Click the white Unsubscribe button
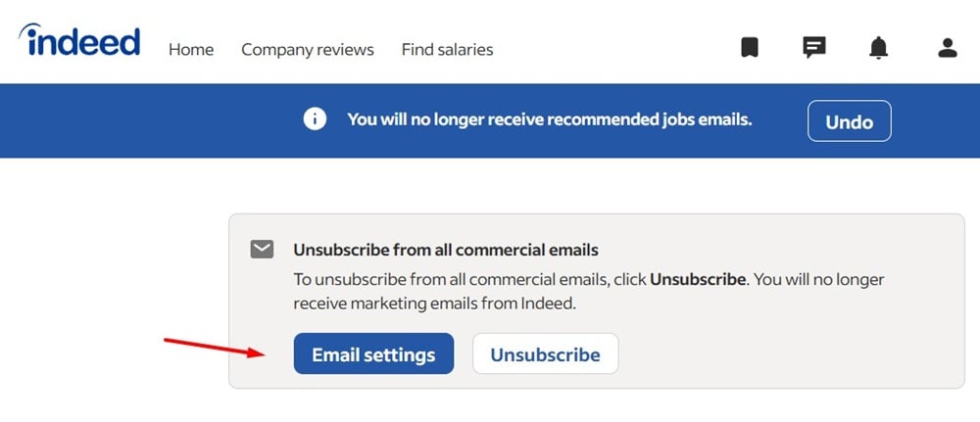The width and height of the screenshot is (980, 422). coord(545,354)
